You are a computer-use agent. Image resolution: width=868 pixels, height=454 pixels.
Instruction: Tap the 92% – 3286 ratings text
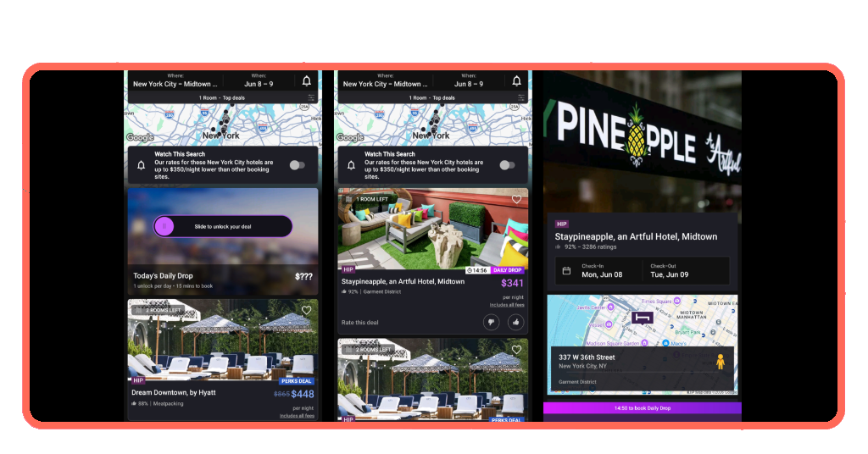pyautogui.click(x=590, y=247)
